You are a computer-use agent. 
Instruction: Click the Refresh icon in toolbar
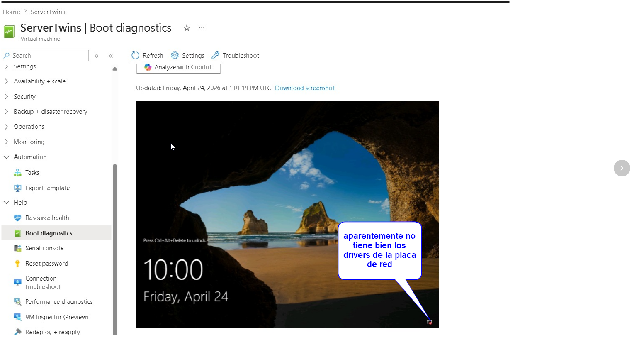click(x=135, y=55)
